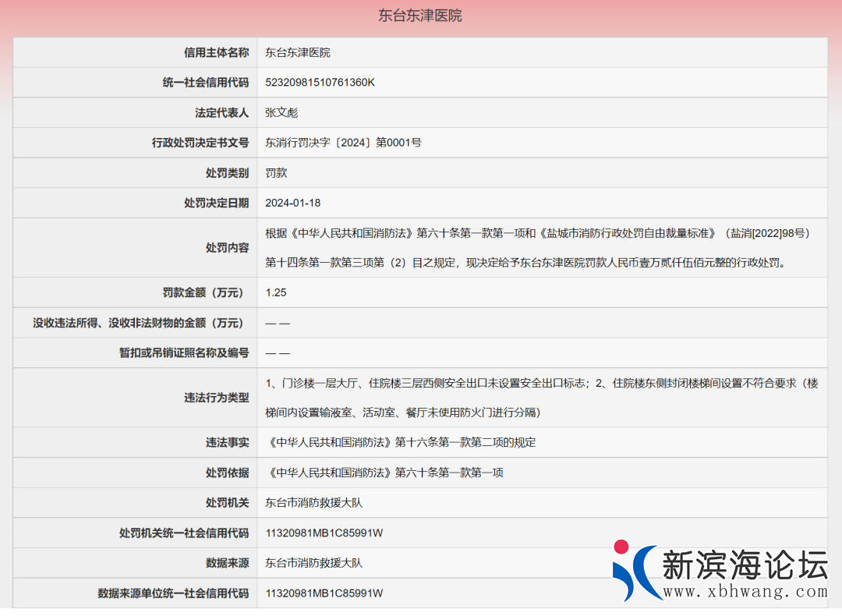Open the www.xbhwang.com watermark link
Image resolution: width=842 pixels, height=616 pixels.
click(745, 592)
